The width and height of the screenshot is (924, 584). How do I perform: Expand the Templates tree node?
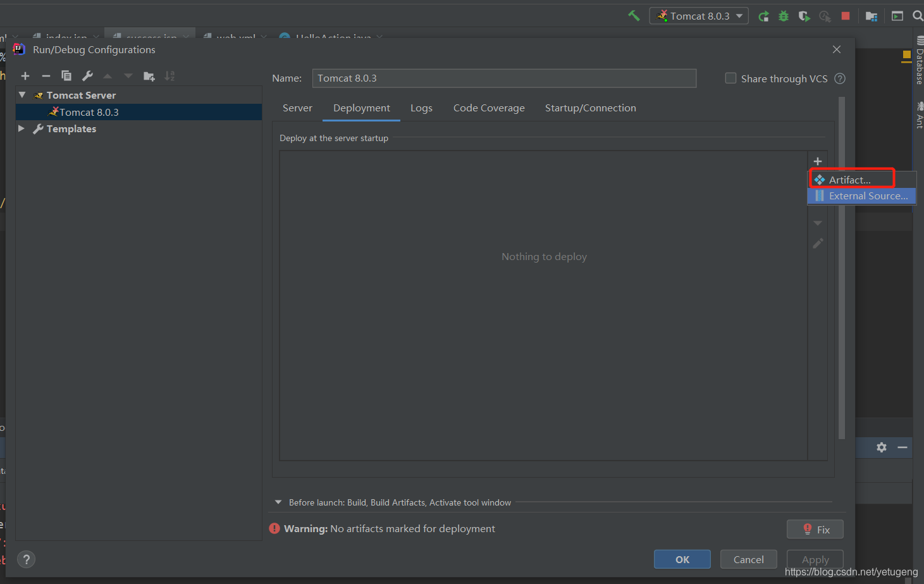(x=22, y=128)
